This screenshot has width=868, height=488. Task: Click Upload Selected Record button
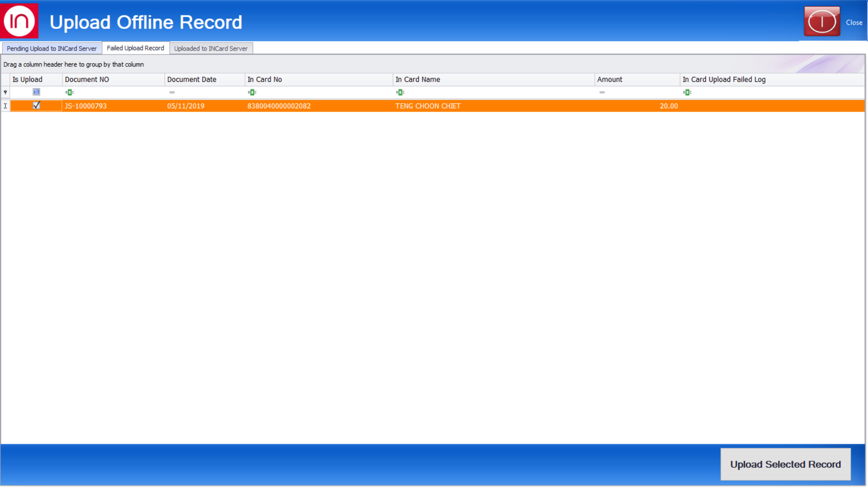[785, 464]
